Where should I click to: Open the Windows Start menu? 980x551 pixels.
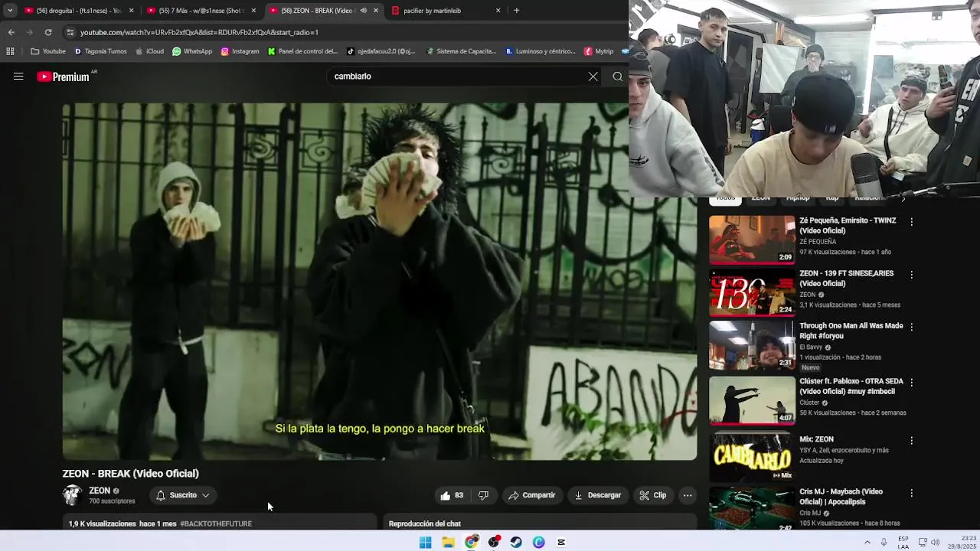[426, 542]
